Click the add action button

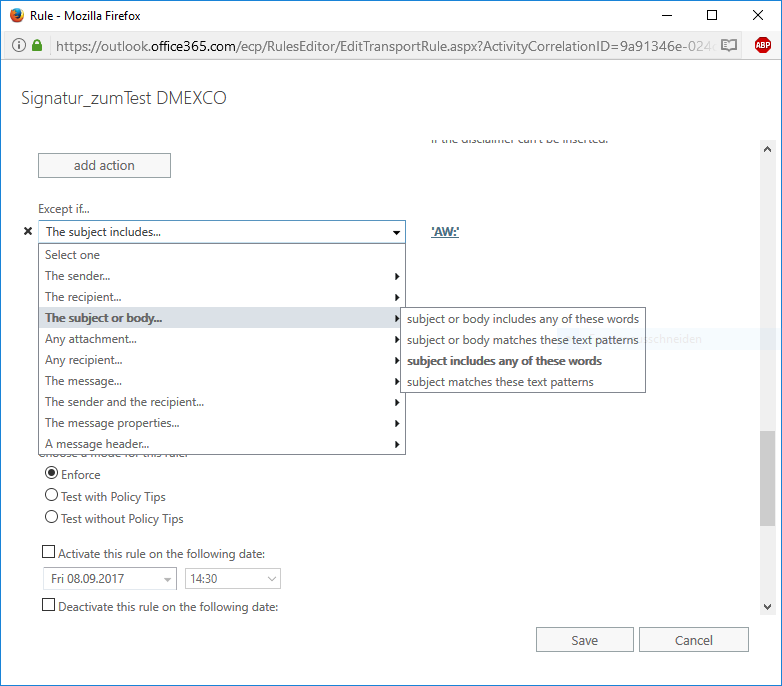click(x=104, y=166)
